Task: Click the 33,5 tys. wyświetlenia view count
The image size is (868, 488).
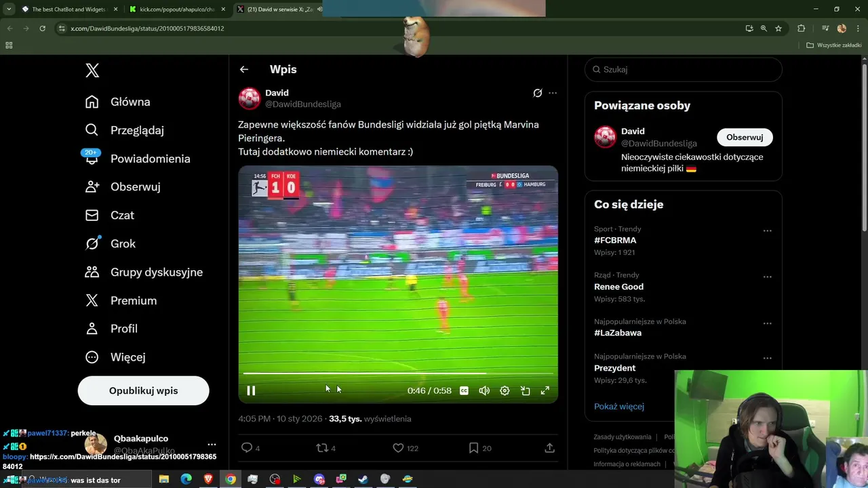Action: tap(370, 419)
